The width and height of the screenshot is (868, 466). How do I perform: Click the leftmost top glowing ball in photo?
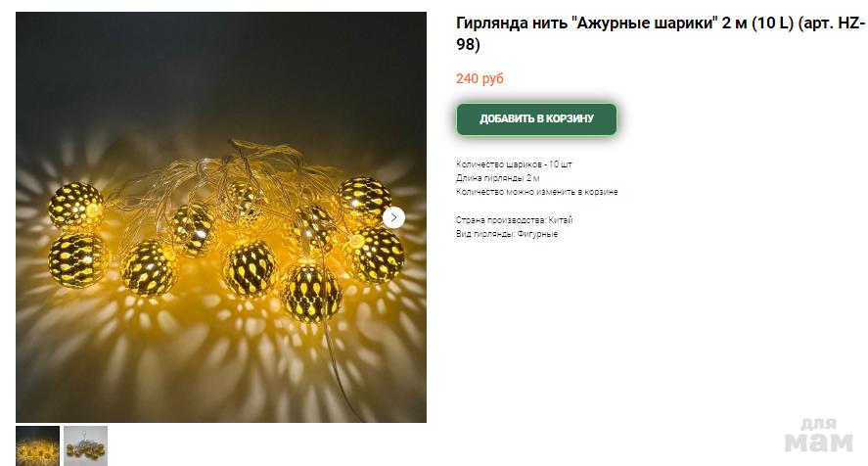coord(75,205)
